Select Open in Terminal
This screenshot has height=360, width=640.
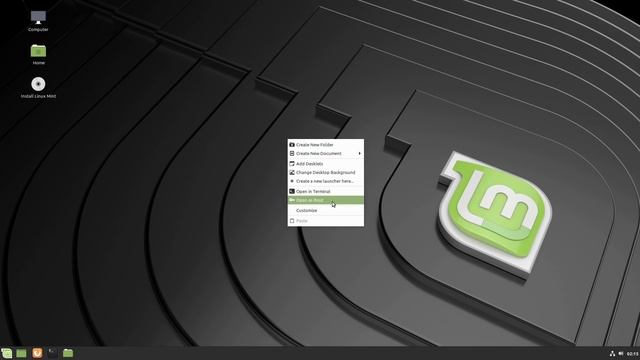click(326, 191)
